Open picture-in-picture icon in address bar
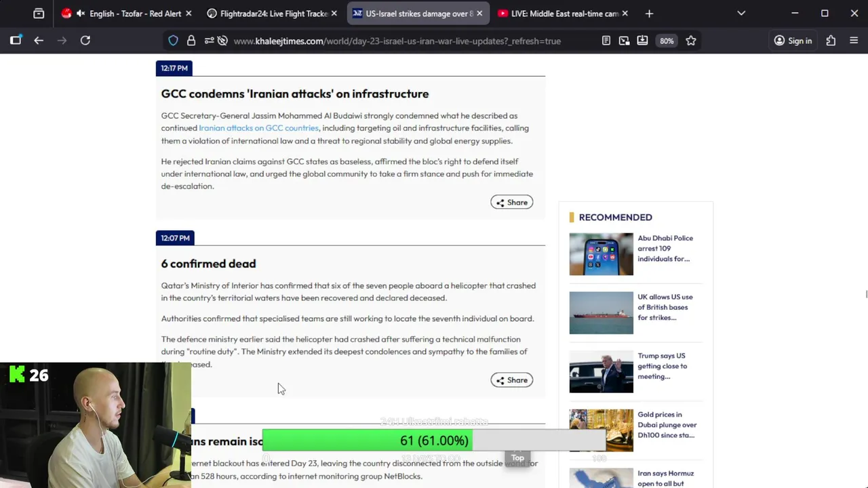The width and height of the screenshot is (868, 488). point(624,41)
